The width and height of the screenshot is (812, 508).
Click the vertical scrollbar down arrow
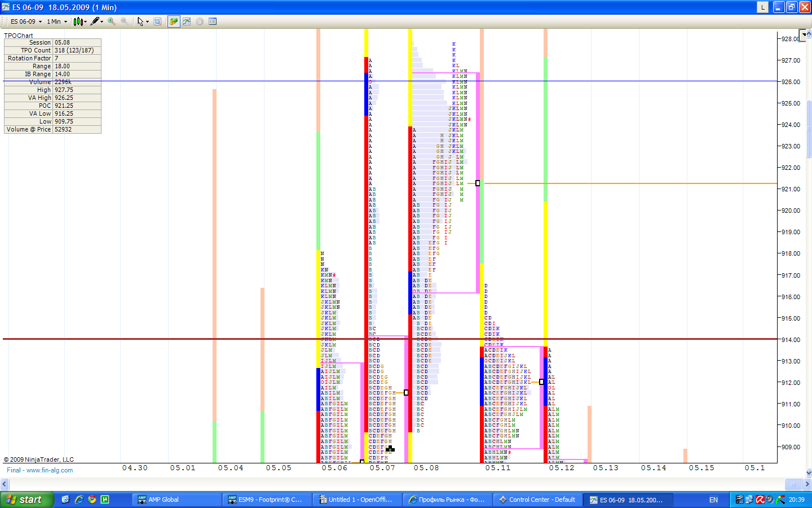tap(809, 472)
